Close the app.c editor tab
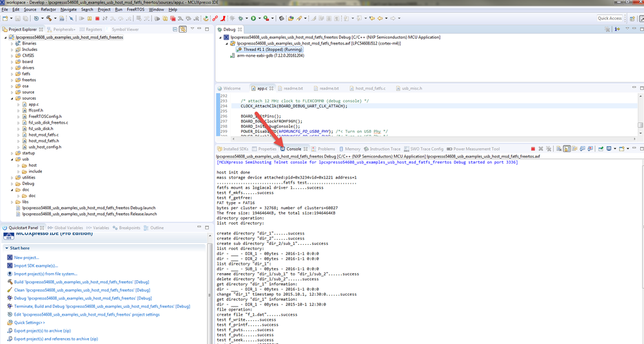Viewport: 644px width, 344px height. [271, 88]
